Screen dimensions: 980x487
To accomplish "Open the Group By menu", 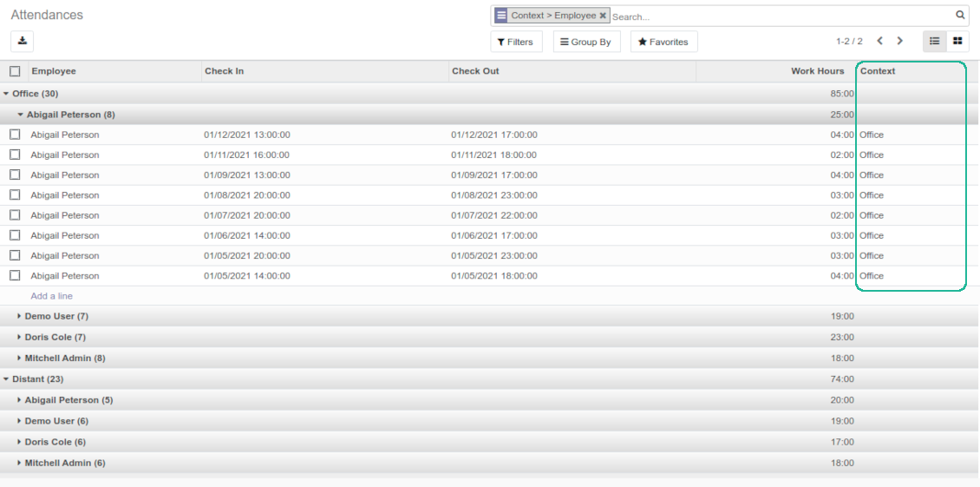I will point(586,42).
